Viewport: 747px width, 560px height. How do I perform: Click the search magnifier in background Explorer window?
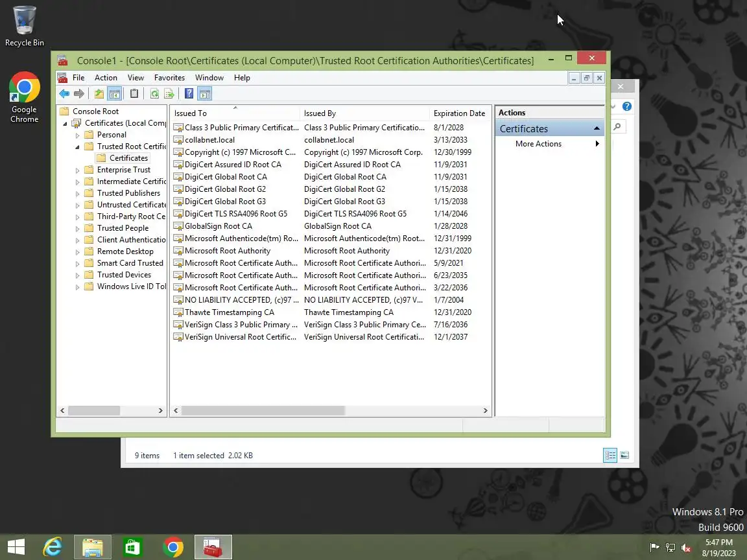click(x=617, y=126)
